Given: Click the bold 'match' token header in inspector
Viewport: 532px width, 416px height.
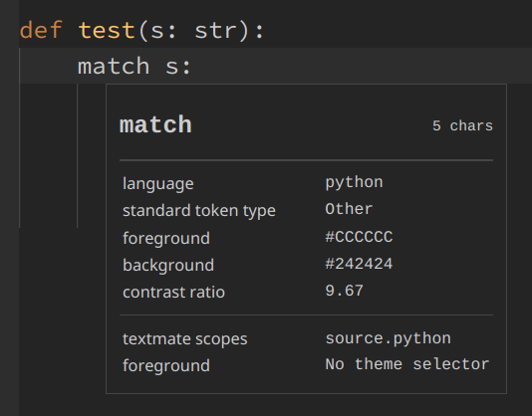Looking at the screenshot, I should [x=155, y=124].
